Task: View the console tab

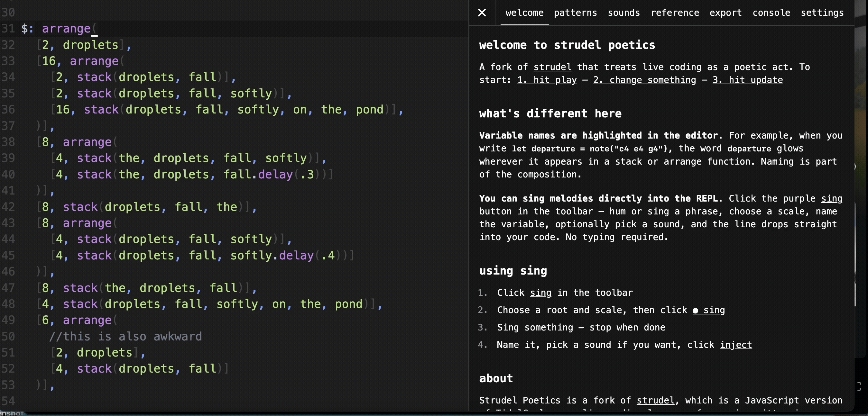Action: [771, 13]
